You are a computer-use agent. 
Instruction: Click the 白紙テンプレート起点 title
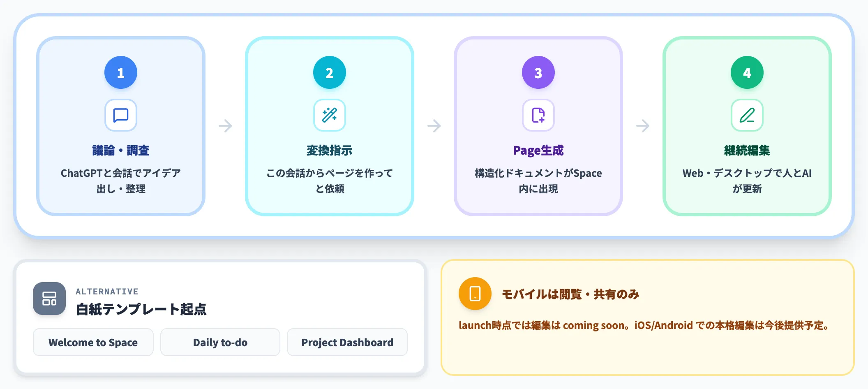click(x=141, y=309)
